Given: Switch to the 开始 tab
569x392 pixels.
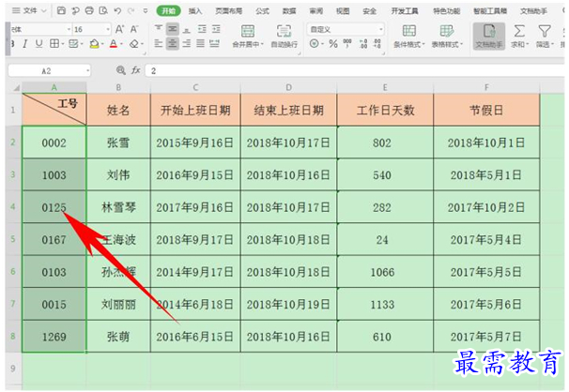Looking at the screenshot, I should tap(169, 11).
